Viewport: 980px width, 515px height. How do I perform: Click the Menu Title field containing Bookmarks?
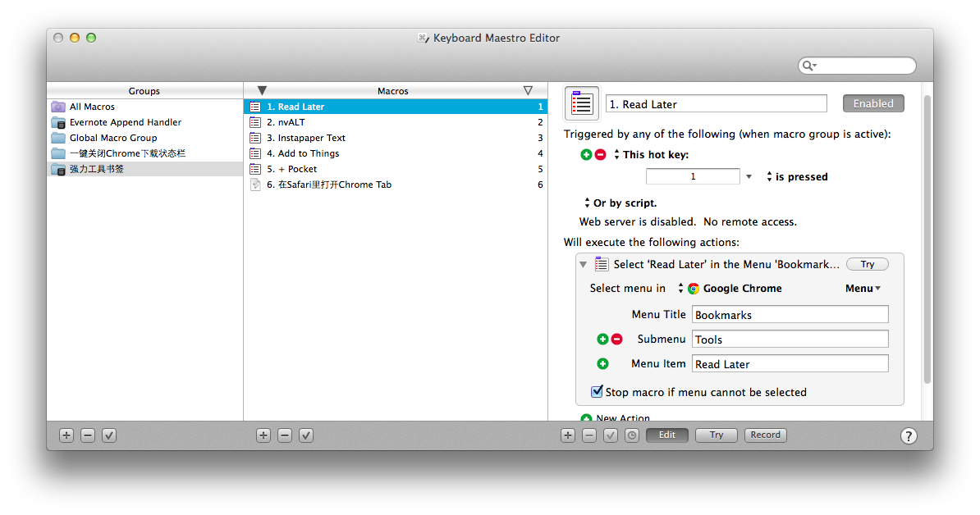pos(790,315)
